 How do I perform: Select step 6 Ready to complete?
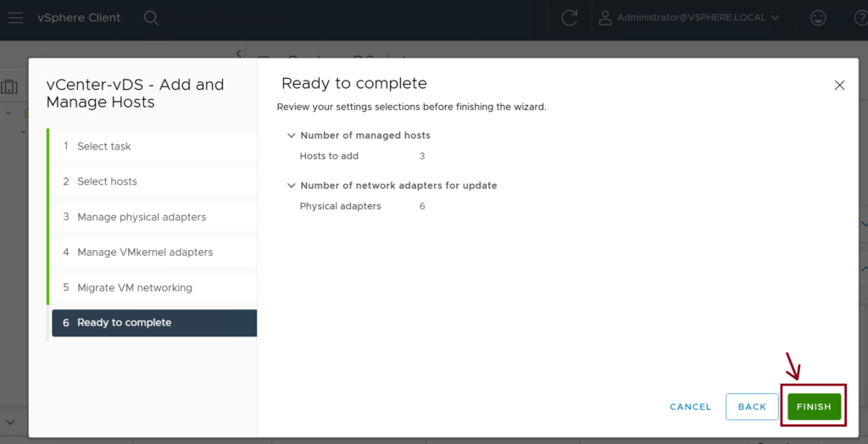coord(154,323)
